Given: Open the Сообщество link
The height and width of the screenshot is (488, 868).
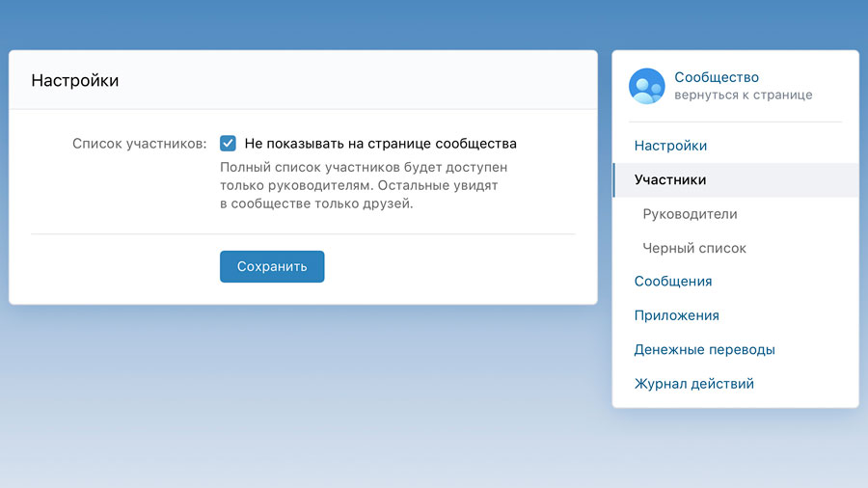Looking at the screenshot, I should click(717, 77).
